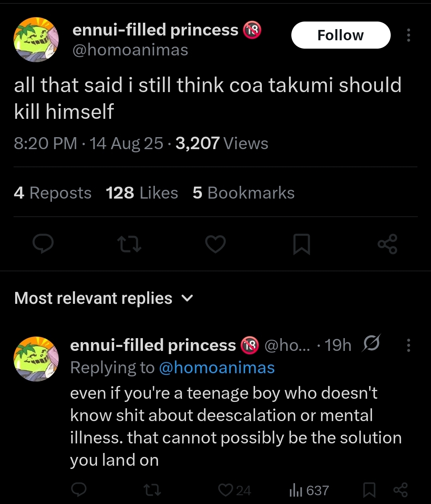Open more options for main post
The height and width of the screenshot is (504, 431).
(x=408, y=35)
